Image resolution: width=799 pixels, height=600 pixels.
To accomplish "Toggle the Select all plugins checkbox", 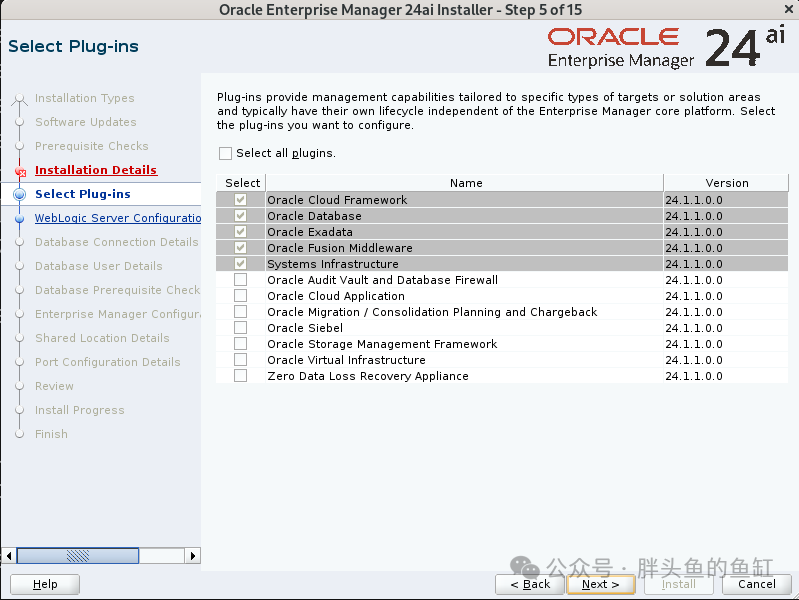I will click(225, 153).
